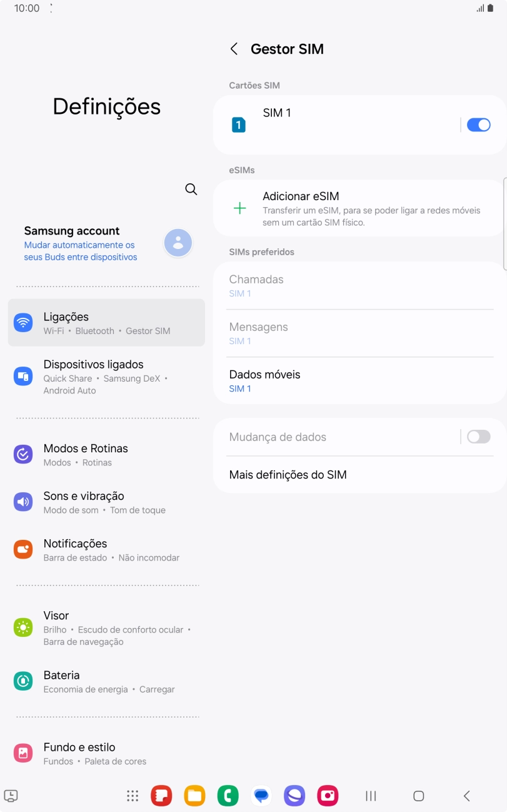
Task: Switch to the Fundo e estilo section
Action: point(23,753)
